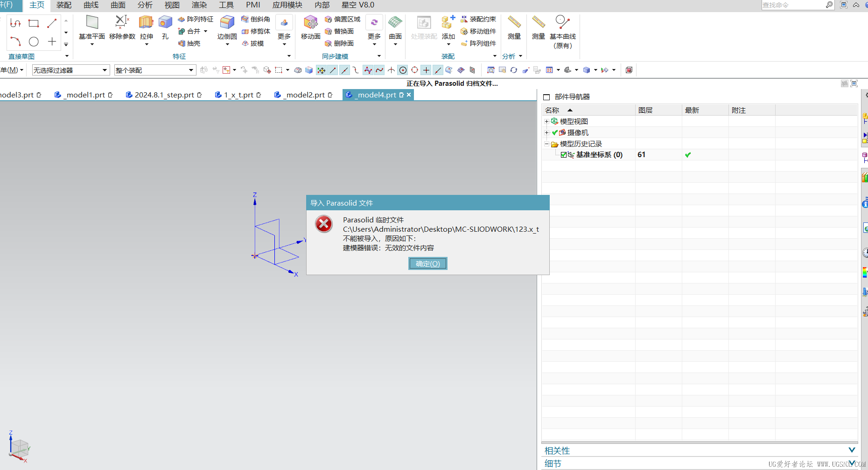Screen dimensions: 868x470
Task: Toggle the 基准坐标系 (0) checkbox
Action: pyautogui.click(x=564, y=155)
